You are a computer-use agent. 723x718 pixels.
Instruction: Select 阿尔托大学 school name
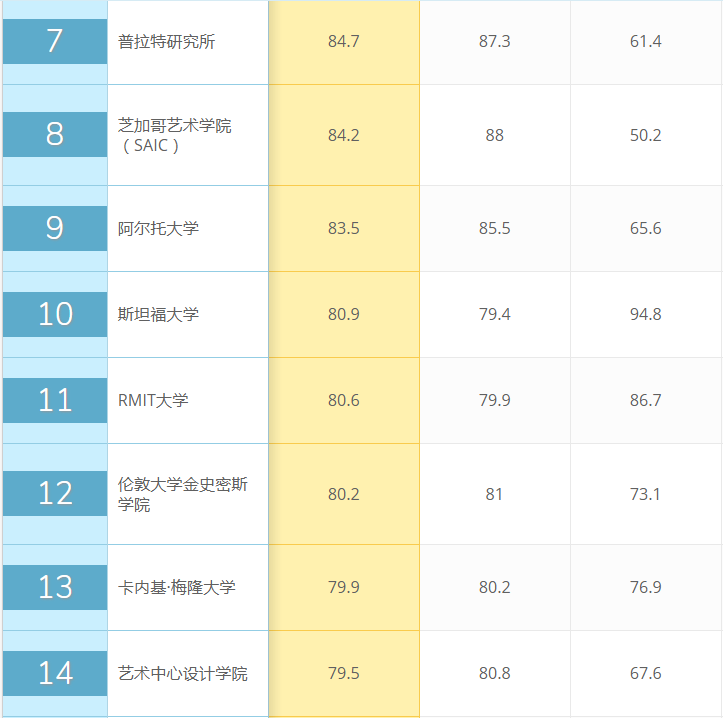click(x=158, y=228)
